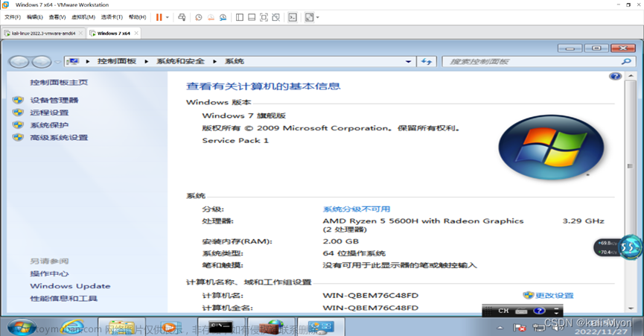The height and width of the screenshot is (336, 644).
Task: Open the command prompt taskbar button
Action: click(x=221, y=327)
